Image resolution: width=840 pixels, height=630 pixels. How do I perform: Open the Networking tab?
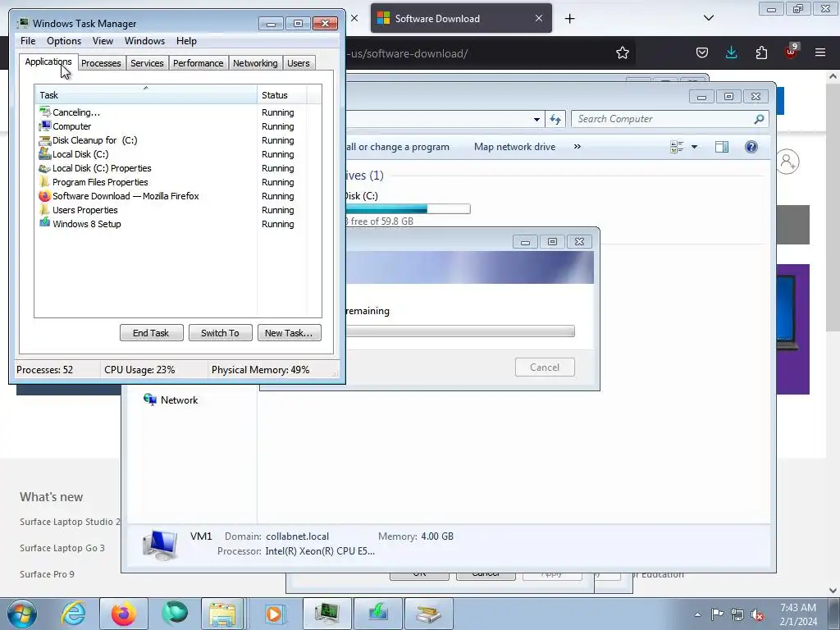pos(255,63)
